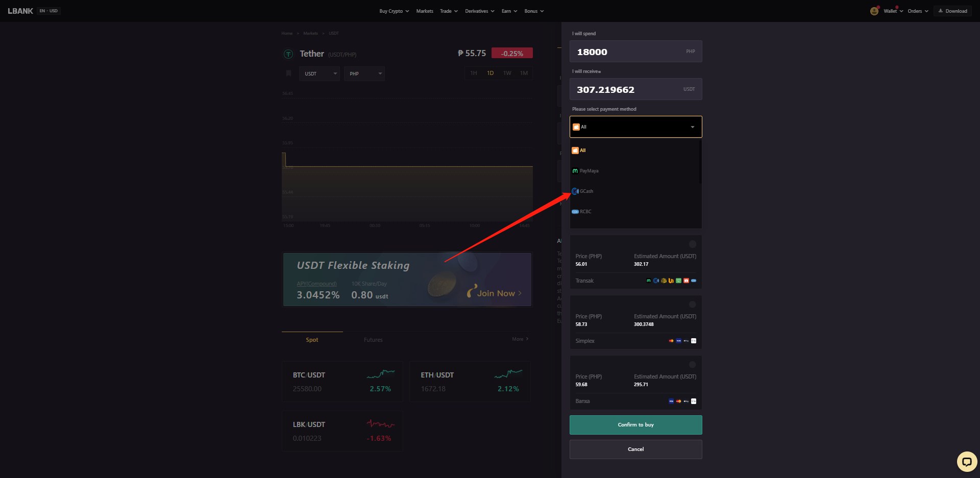Select the GCash payment method option

point(635,191)
